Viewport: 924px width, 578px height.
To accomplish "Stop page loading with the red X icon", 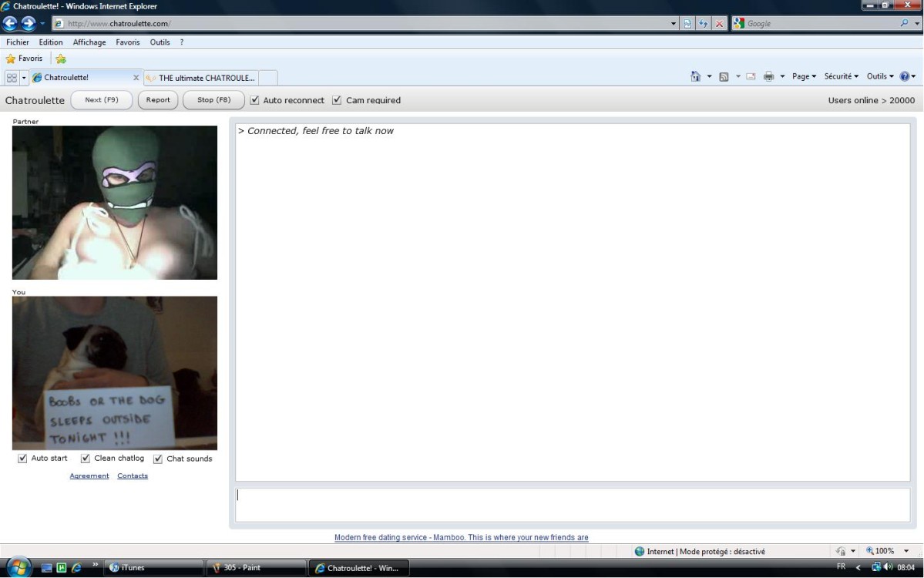I will click(x=719, y=24).
